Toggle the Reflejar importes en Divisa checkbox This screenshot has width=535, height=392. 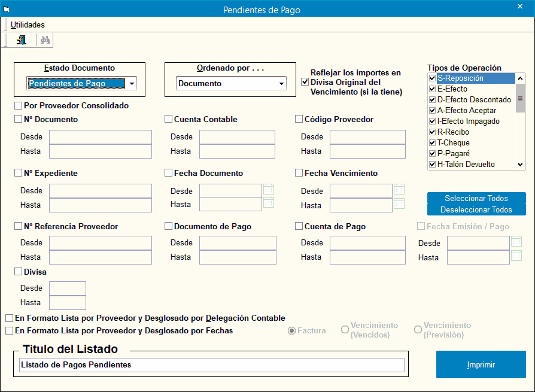tap(305, 82)
